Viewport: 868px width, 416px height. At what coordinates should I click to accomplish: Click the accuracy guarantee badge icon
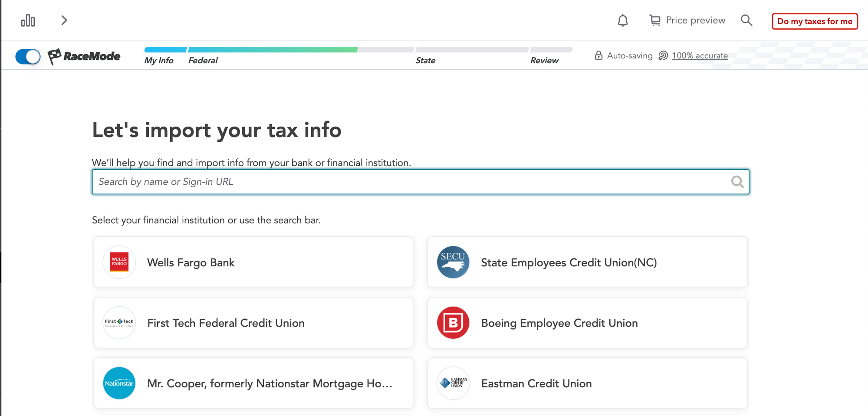click(663, 56)
